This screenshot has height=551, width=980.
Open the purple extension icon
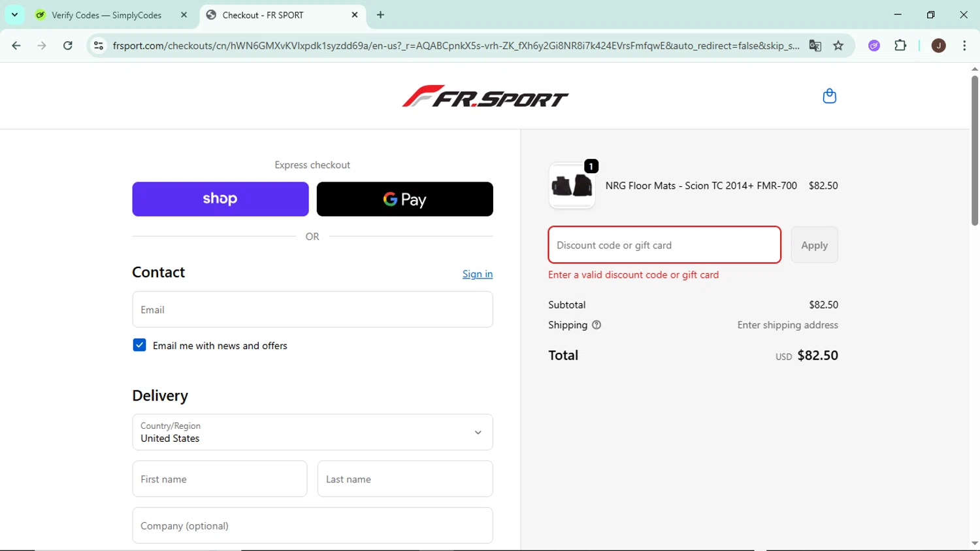click(874, 46)
